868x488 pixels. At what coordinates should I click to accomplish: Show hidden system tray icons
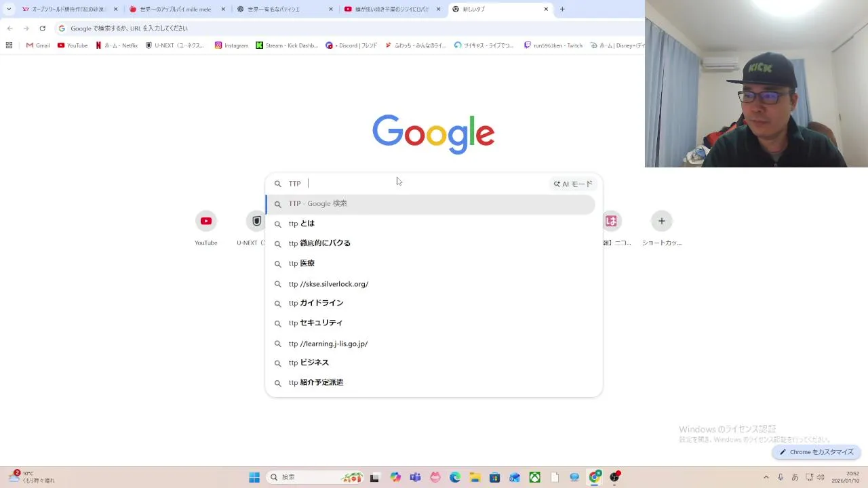click(x=766, y=477)
